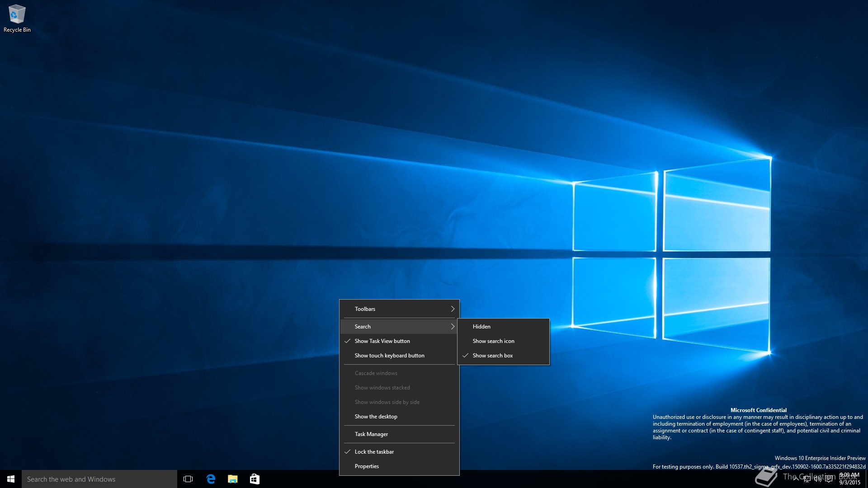
Task: Click the taskbar clock showing 9:09 AM
Action: tap(849, 479)
